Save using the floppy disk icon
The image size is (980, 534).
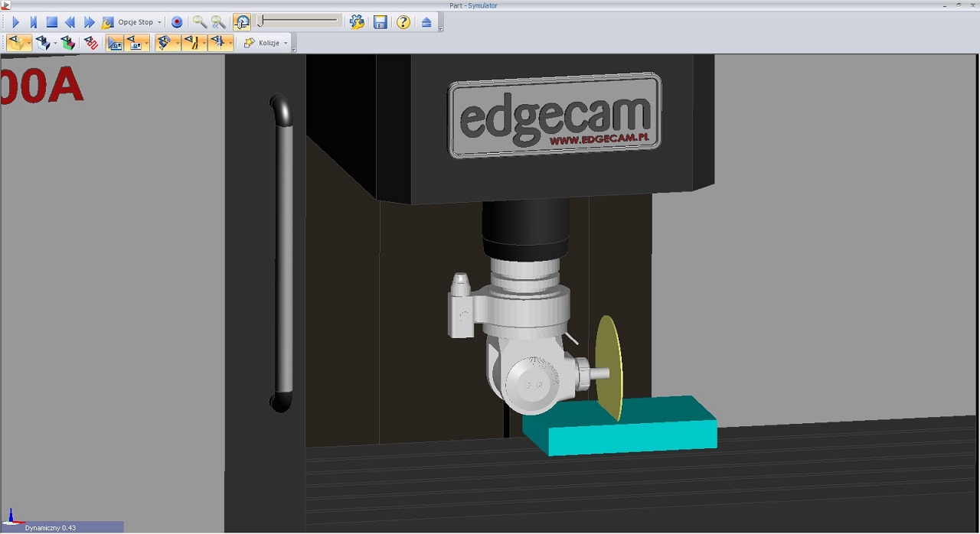pyautogui.click(x=380, y=22)
